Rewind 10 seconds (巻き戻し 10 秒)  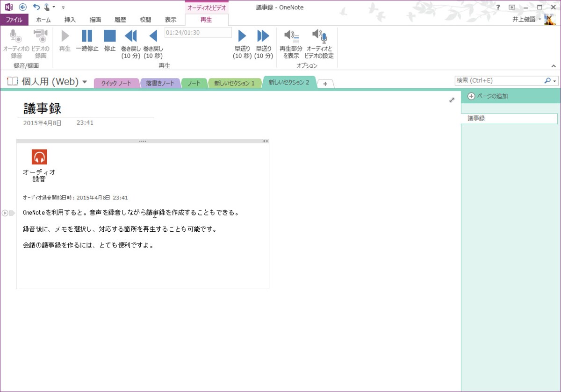point(153,44)
